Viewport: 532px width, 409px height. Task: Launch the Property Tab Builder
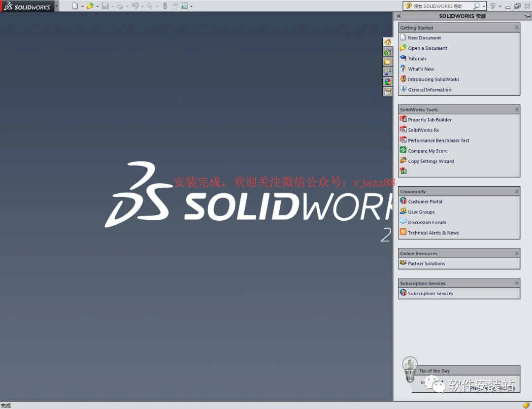pos(430,119)
